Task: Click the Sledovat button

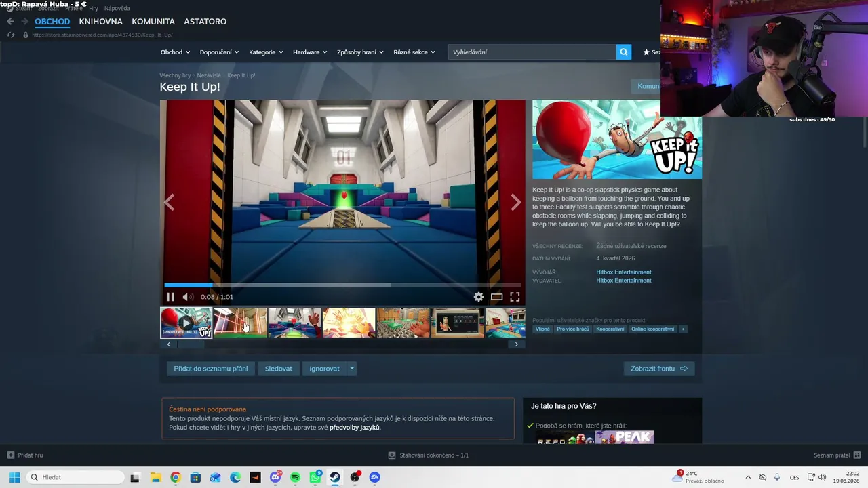Action: pos(279,369)
